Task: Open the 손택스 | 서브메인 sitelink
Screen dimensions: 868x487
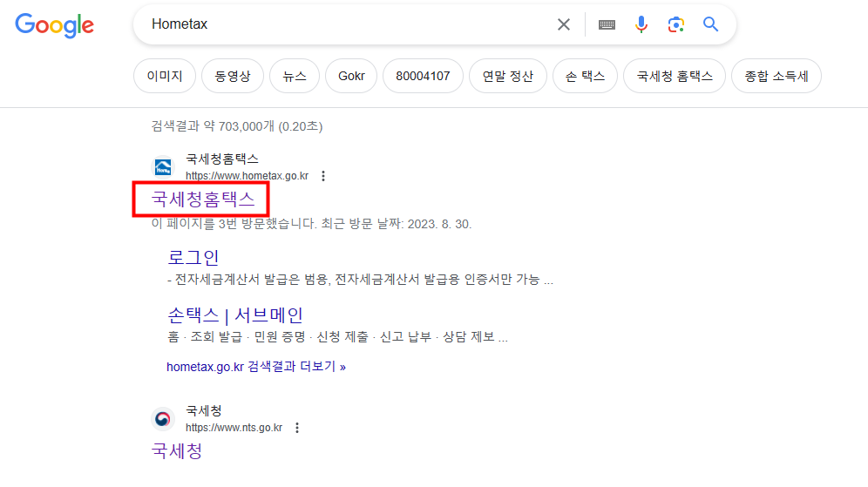Action: 235,315
